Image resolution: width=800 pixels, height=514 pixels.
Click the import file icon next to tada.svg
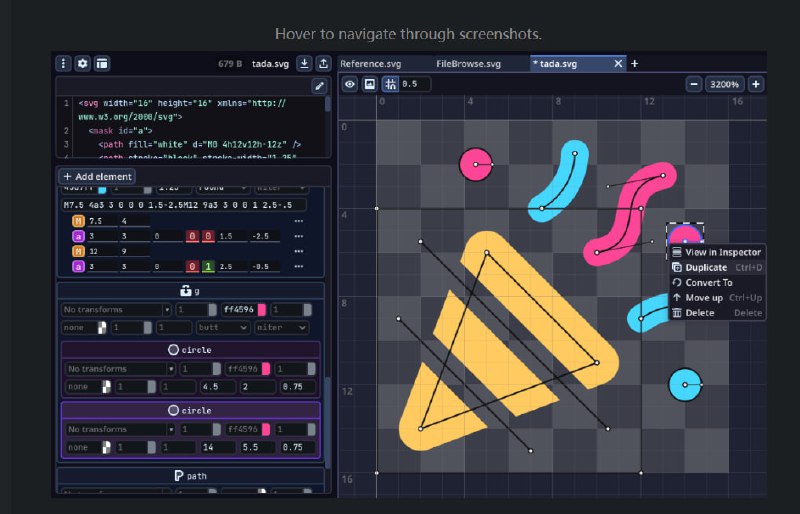(305, 63)
